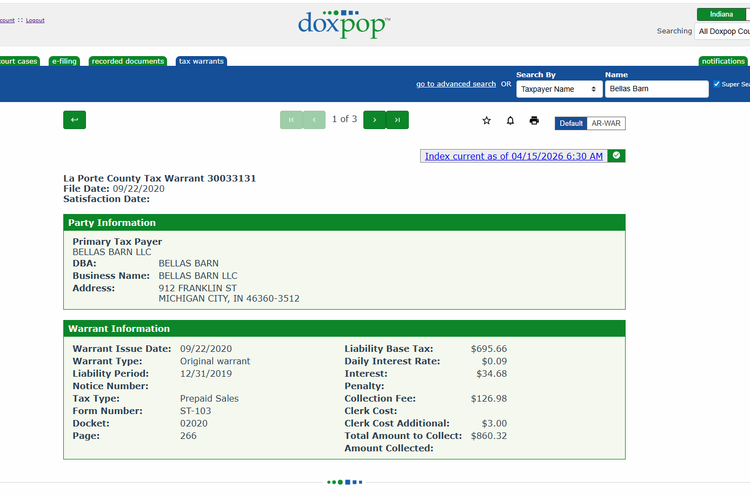Open the Searching counties dropdown

click(722, 31)
